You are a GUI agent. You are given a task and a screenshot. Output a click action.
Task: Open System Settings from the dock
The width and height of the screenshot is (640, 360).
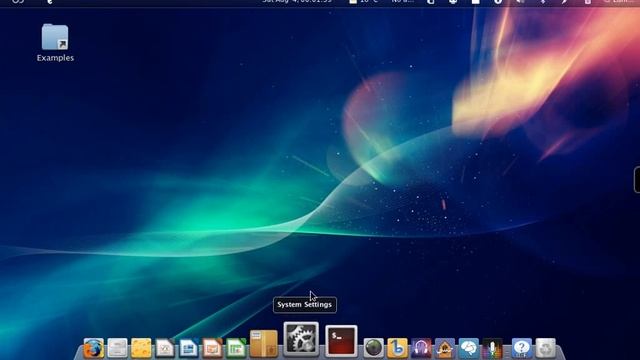pos(301,339)
